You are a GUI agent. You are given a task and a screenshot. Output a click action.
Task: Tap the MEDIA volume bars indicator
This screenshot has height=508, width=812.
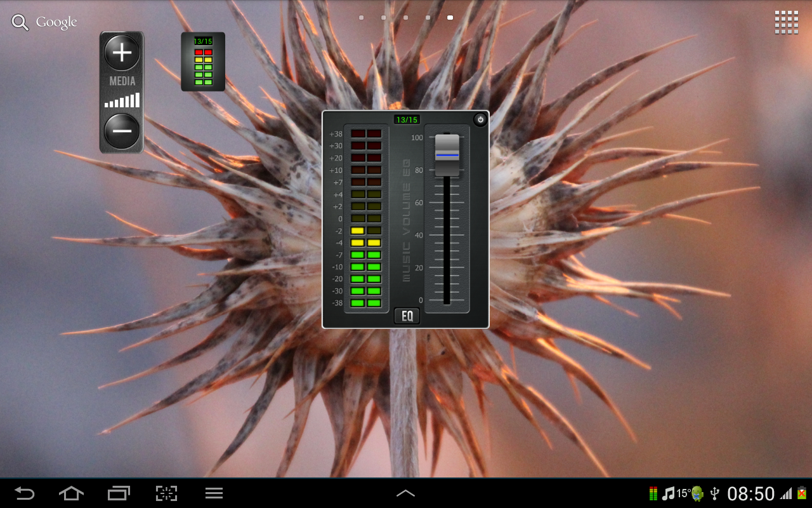pos(122,100)
